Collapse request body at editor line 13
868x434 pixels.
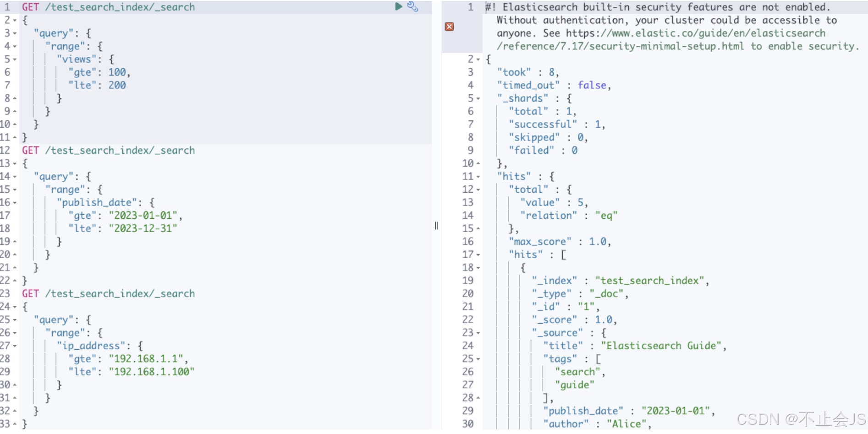tap(15, 163)
